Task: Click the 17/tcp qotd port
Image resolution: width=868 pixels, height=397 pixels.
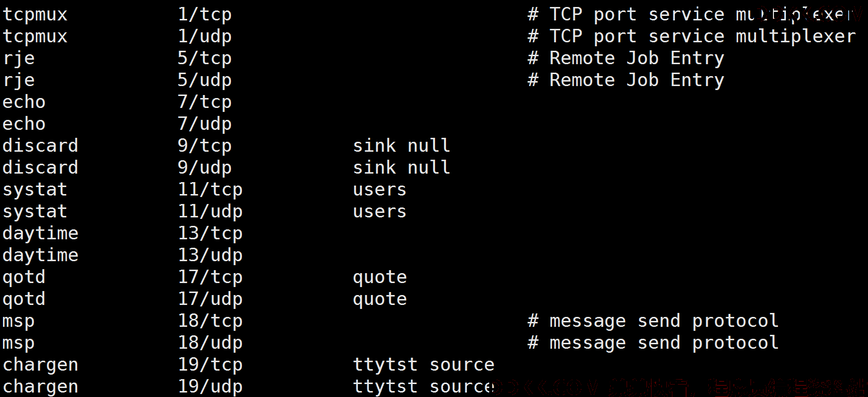Action: (x=210, y=277)
